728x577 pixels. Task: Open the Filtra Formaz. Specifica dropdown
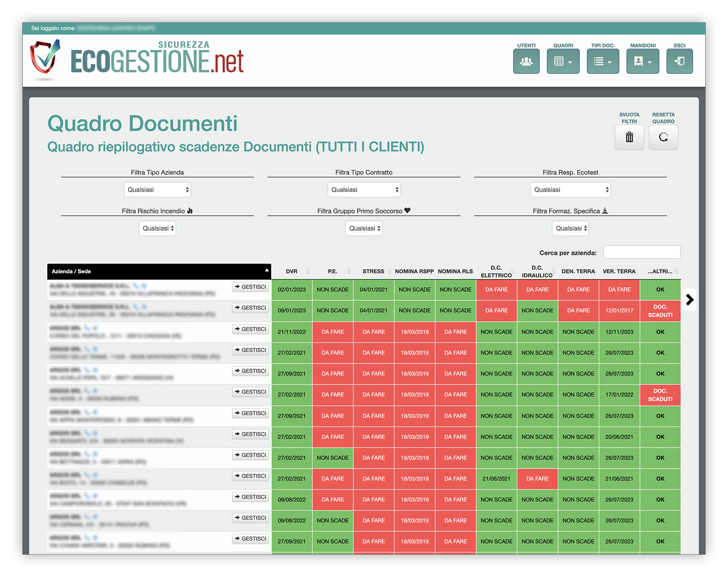571,228
